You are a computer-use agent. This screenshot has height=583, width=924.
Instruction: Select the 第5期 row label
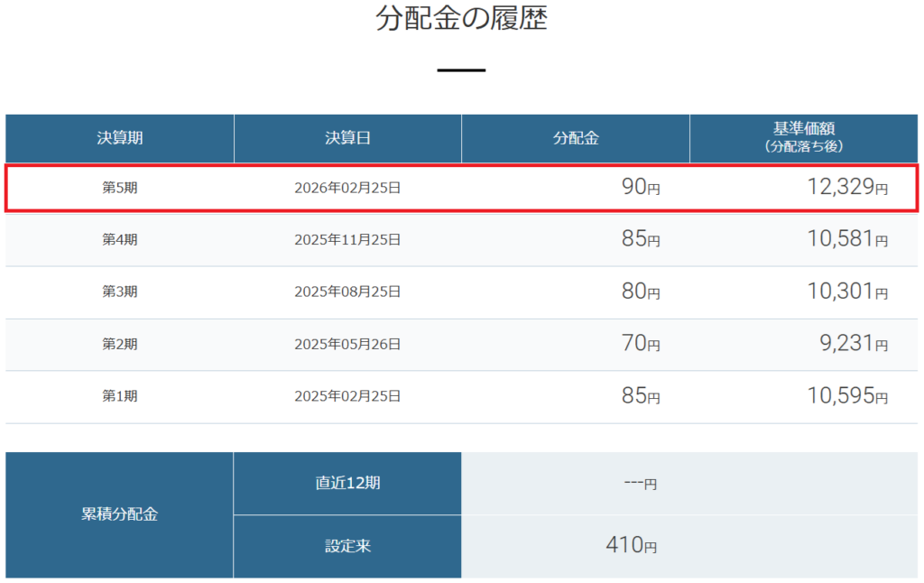[120, 188]
